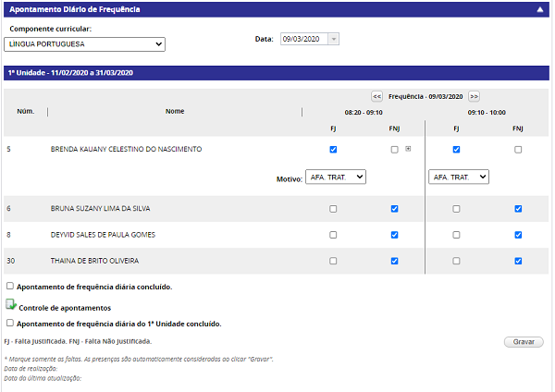Click the Controle de apontamentos icon
This screenshot has height=392, width=555.
(x=10, y=305)
